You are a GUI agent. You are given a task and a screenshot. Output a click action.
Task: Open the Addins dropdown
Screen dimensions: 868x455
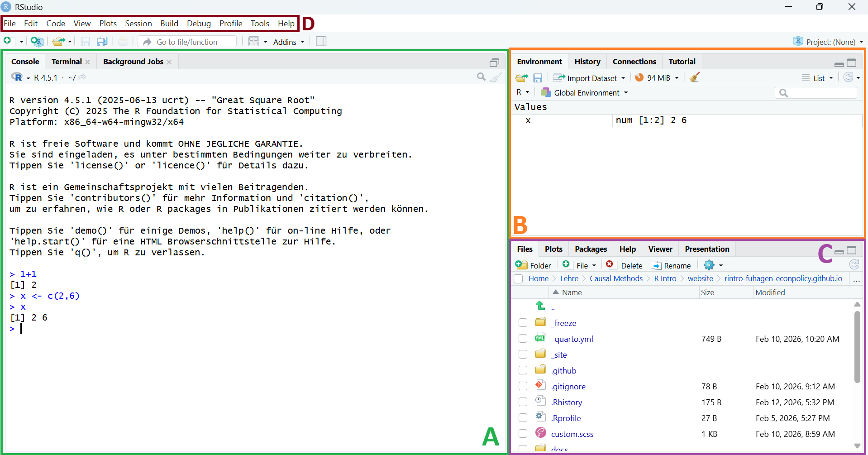(289, 42)
